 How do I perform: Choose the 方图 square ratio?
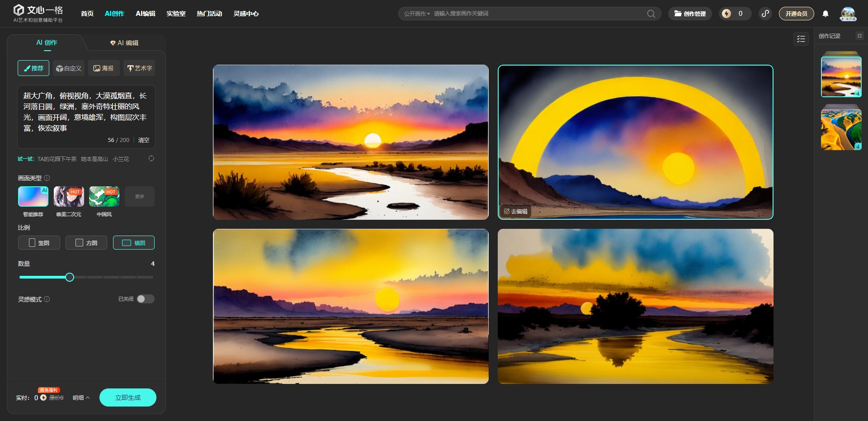pyautogui.click(x=86, y=243)
